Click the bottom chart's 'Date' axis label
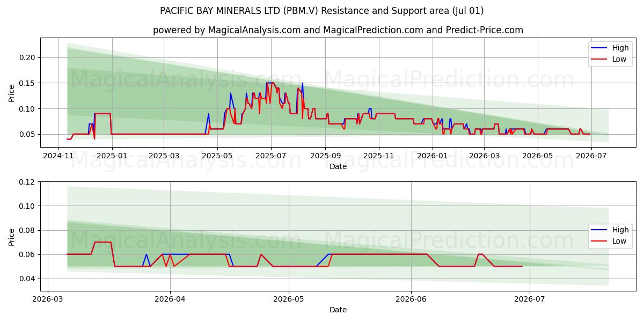 point(338,310)
